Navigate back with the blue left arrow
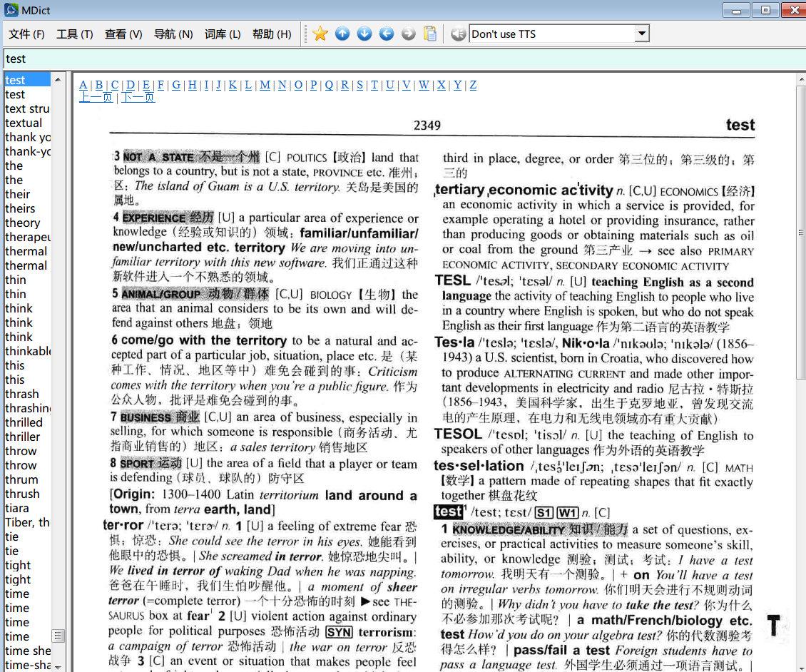 coord(387,34)
